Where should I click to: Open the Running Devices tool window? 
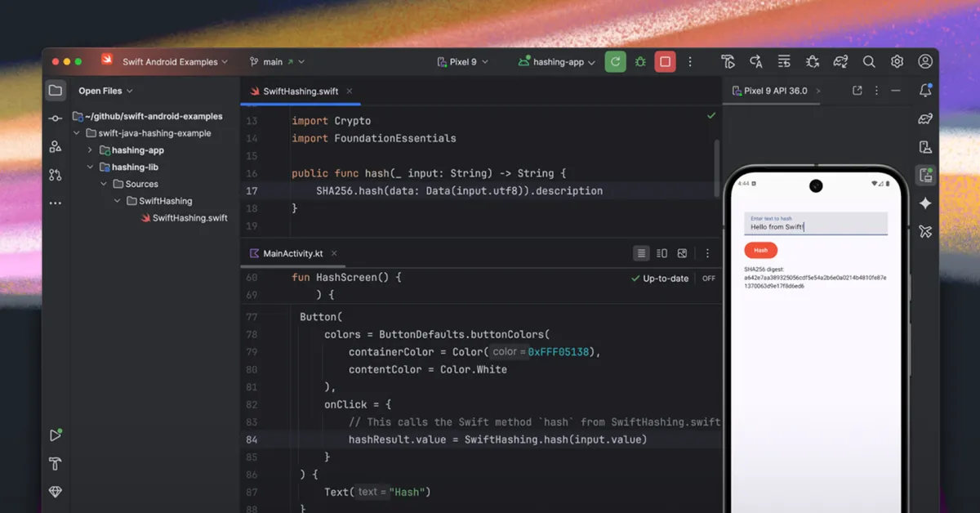click(924, 174)
